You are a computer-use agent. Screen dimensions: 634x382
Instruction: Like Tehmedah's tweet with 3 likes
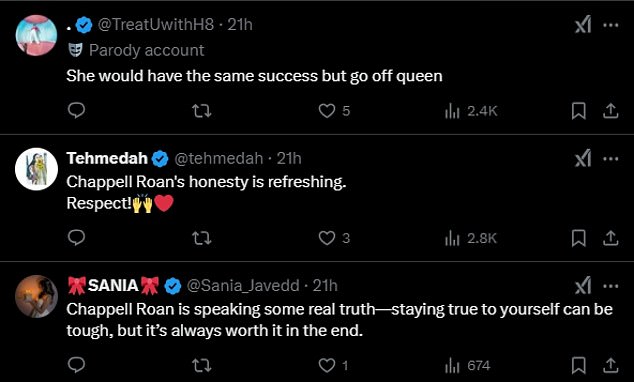click(334, 238)
